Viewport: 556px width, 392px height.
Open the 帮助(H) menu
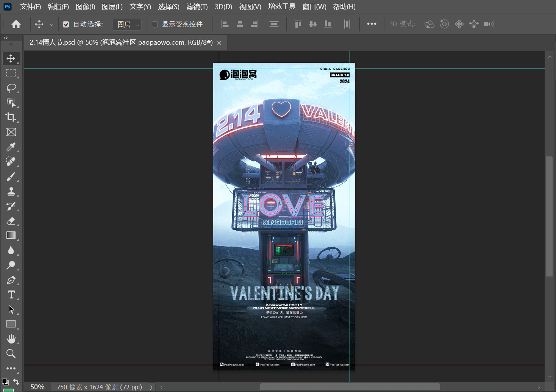pyautogui.click(x=344, y=7)
